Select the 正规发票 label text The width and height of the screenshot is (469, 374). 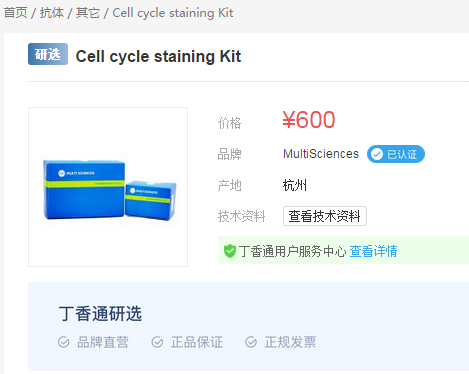[290, 342]
